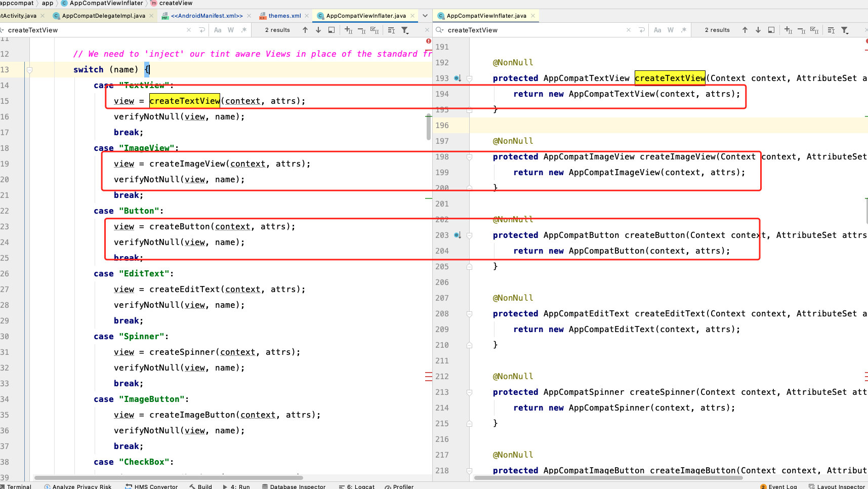Add selection for next occurrence in left editor
This screenshot has height=489, width=868.
pyautogui.click(x=349, y=30)
